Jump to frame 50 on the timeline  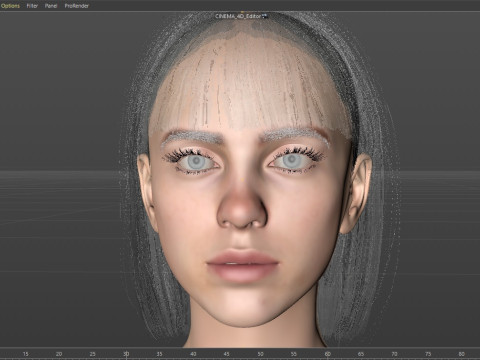point(260,354)
